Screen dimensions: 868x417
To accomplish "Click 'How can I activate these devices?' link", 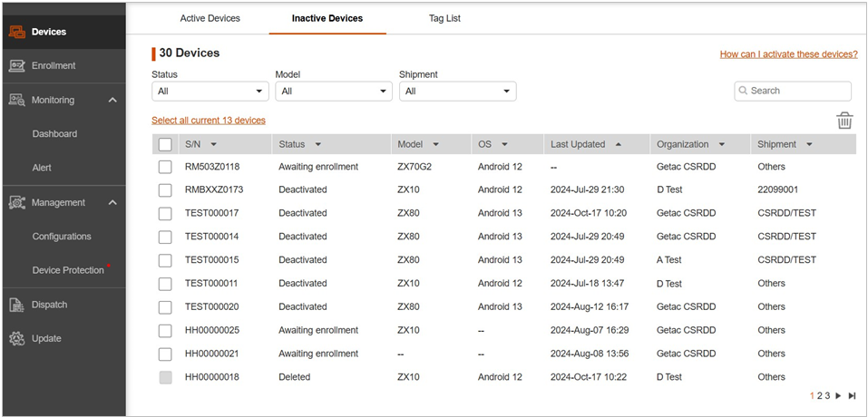I will pyautogui.click(x=788, y=54).
